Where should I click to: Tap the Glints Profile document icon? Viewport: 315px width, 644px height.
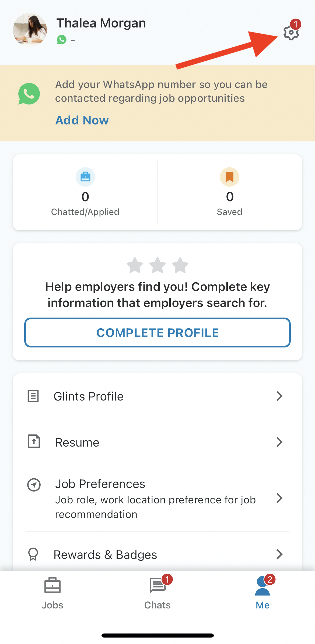(33, 396)
